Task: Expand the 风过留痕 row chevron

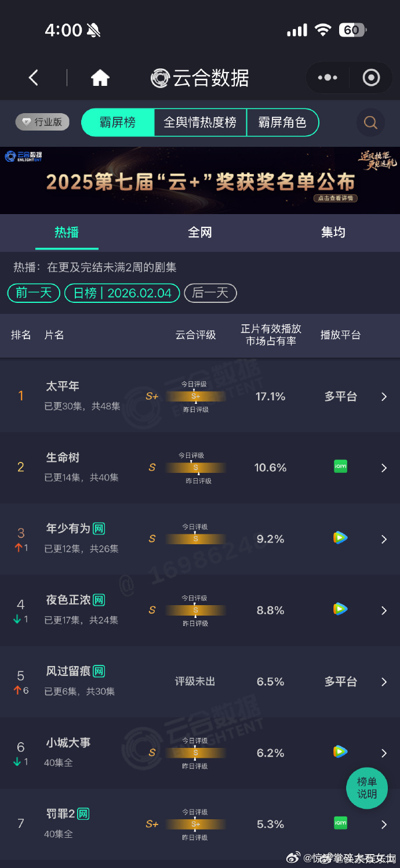Action: [384, 681]
